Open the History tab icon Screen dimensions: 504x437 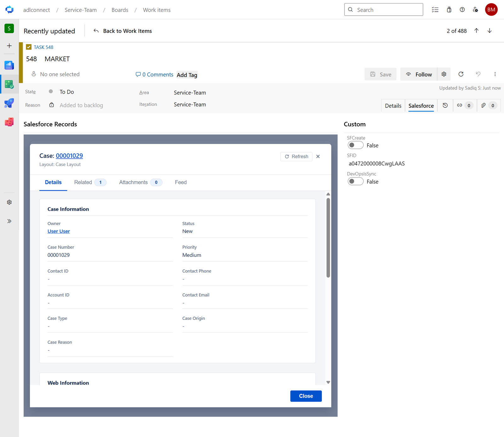pyautogui.click(x=445, y=106)
